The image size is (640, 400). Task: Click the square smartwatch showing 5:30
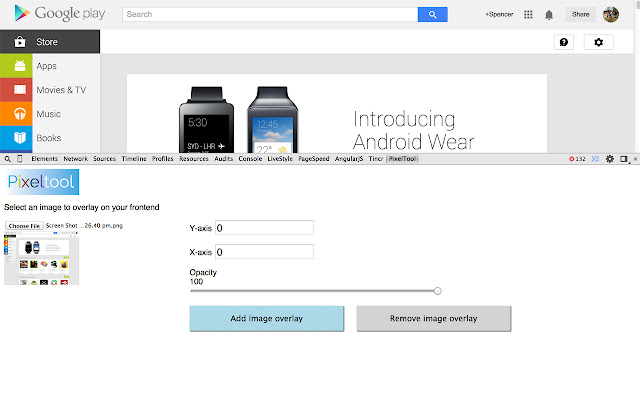[207, 120]
